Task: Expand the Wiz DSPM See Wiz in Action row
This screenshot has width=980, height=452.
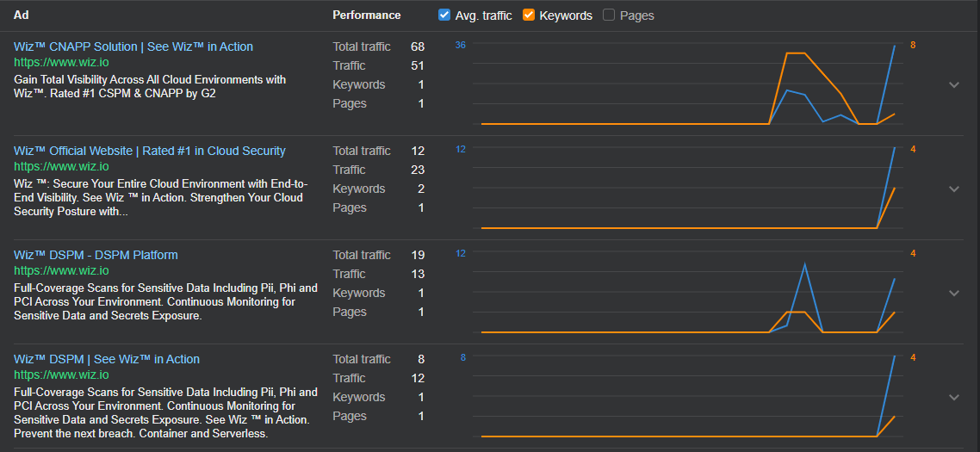Action: [954, 397]
